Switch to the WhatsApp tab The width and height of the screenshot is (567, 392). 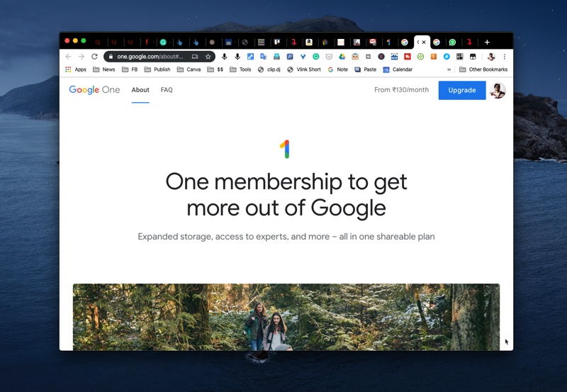pos(452,43)
